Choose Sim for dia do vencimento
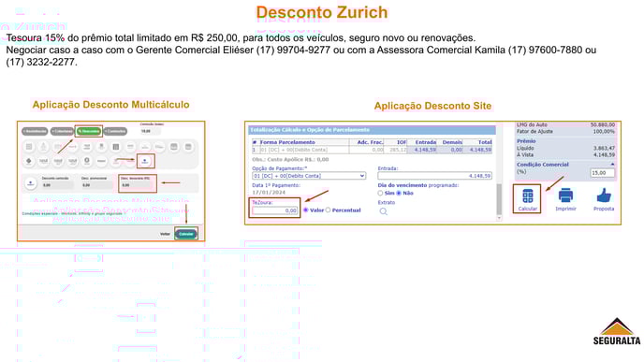644x362 pixels. coord(380,193)
